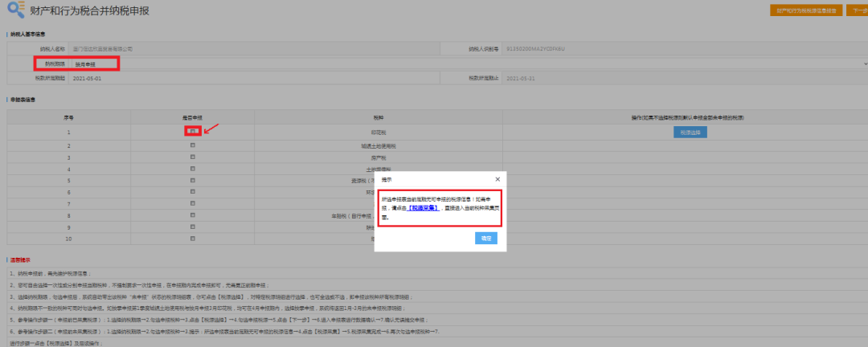Enable the row 5 资源税 checkbox
868x347 pixels.
point(192,181)
